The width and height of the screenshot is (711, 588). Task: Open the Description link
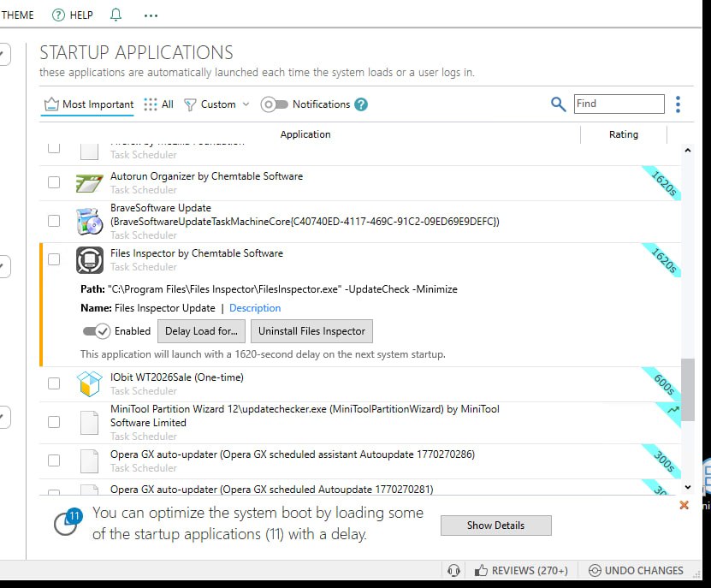pyautogui.click(x=255, y=308)
